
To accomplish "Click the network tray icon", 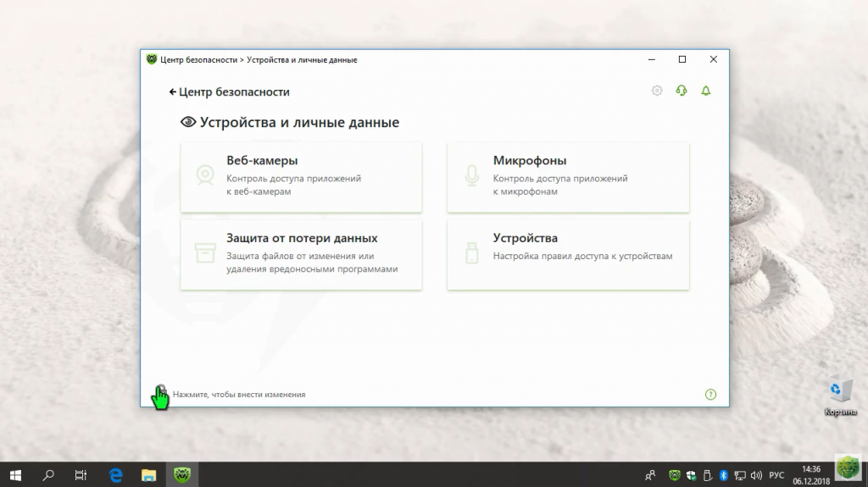I will (x=739, y=475).
